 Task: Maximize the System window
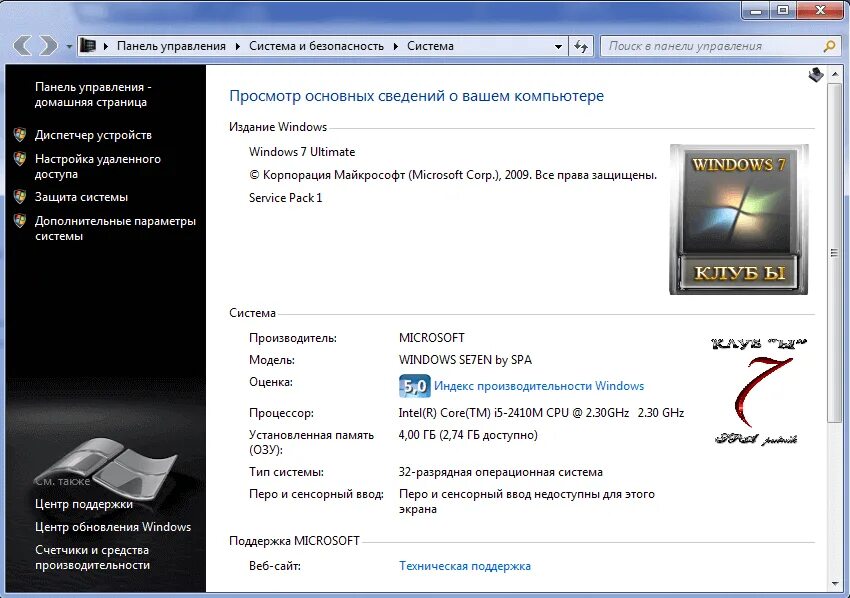(x=782, y=10)
